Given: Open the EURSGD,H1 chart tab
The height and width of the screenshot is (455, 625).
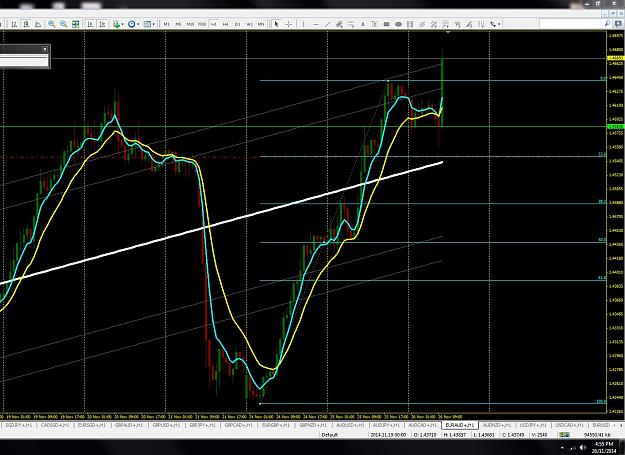Looking at the screenshot, I should pyautogui.click(x=92, y=426).
